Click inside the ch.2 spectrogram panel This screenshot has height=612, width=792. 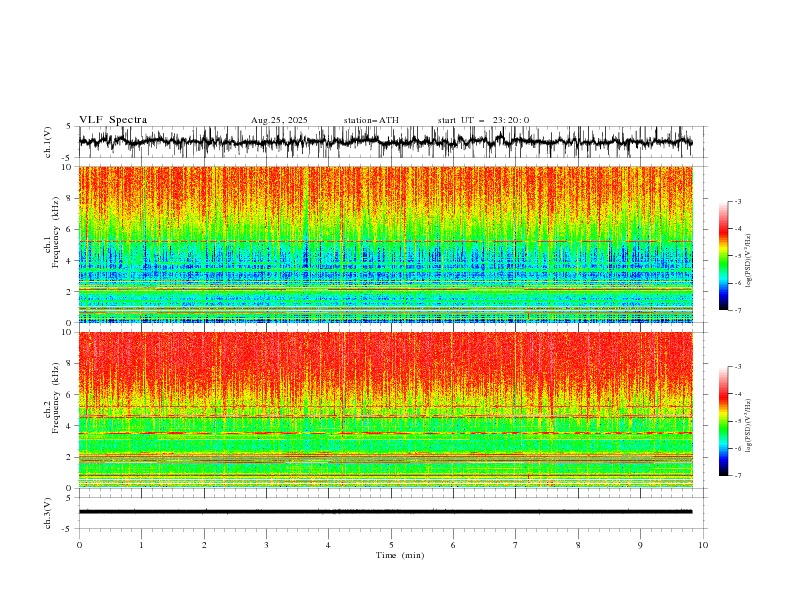(385, 410)
